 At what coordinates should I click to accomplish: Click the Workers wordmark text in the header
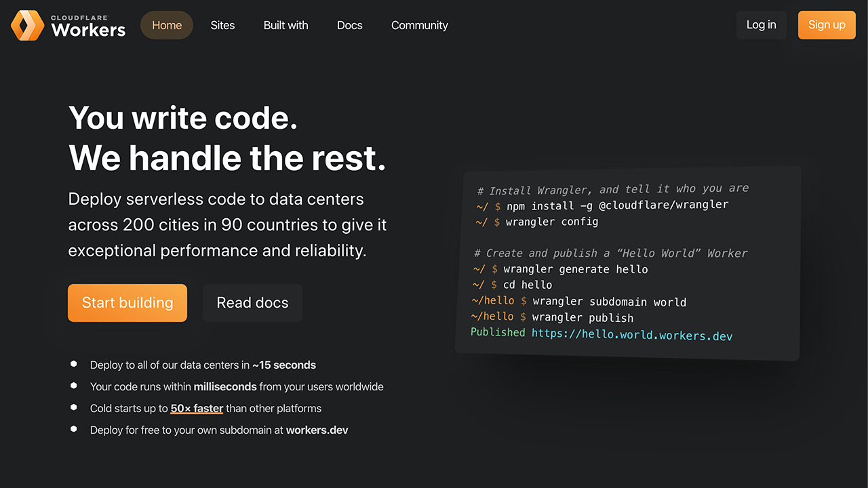pyautogui.click(x=88, y=28)
